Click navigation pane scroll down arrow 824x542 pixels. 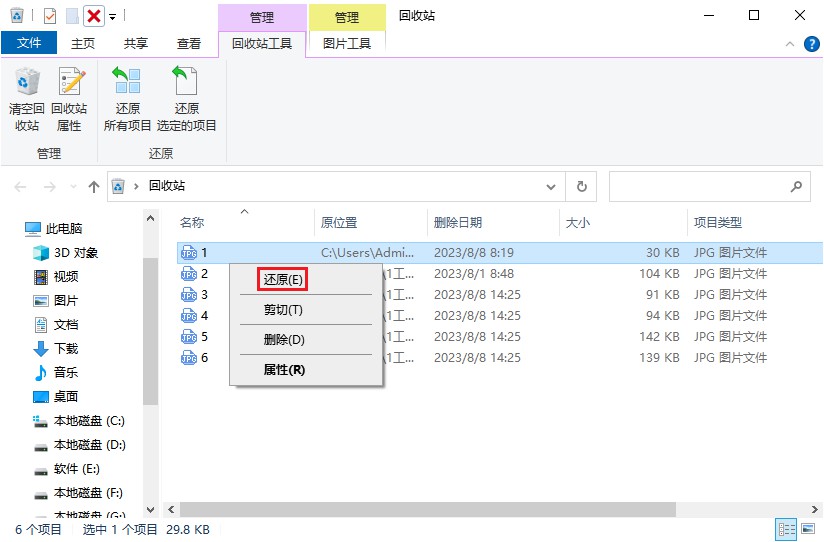tap(150, 509)
